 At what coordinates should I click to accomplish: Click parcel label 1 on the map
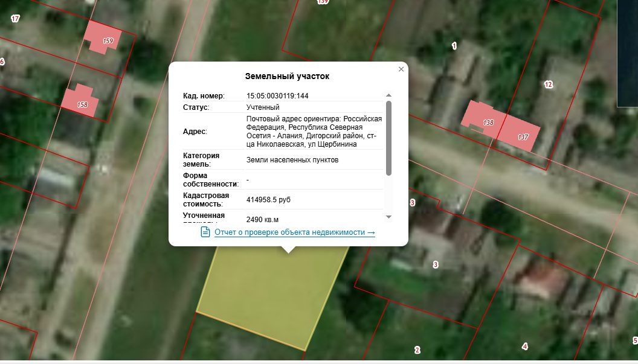[454, 46]
